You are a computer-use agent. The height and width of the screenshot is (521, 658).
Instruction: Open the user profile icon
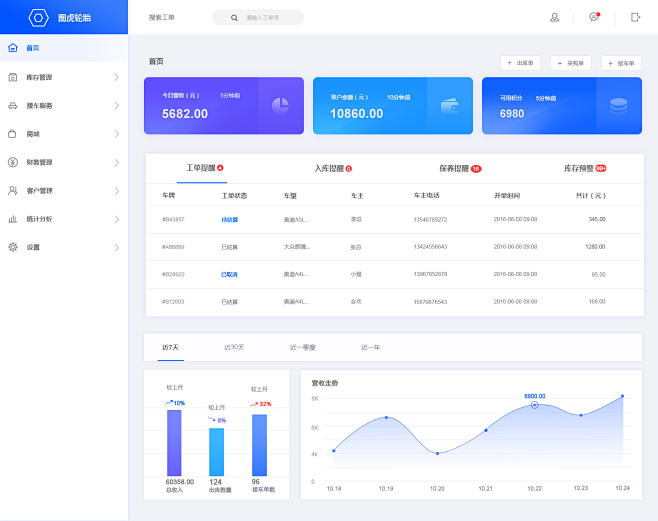coord(554,17)
